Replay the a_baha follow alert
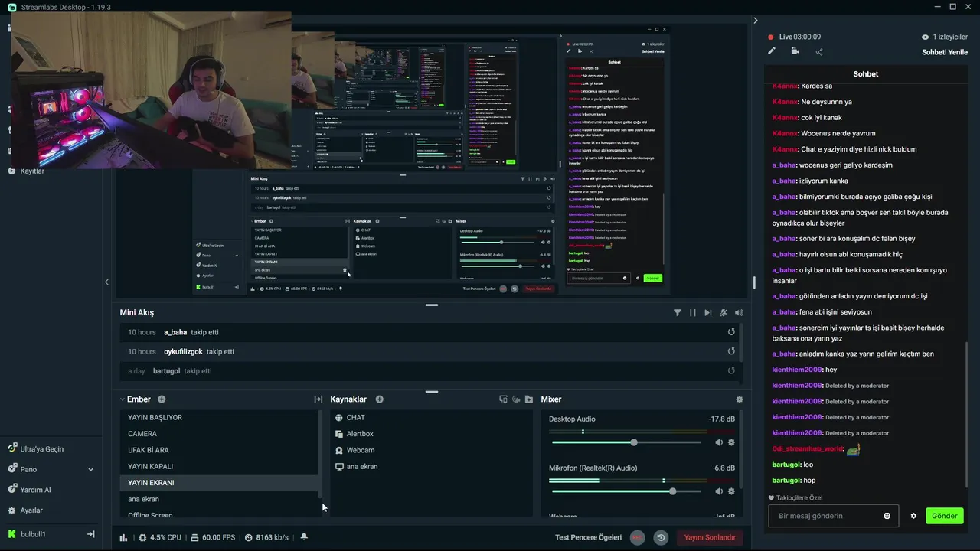 pyautogui.click(x=731, y=332)
